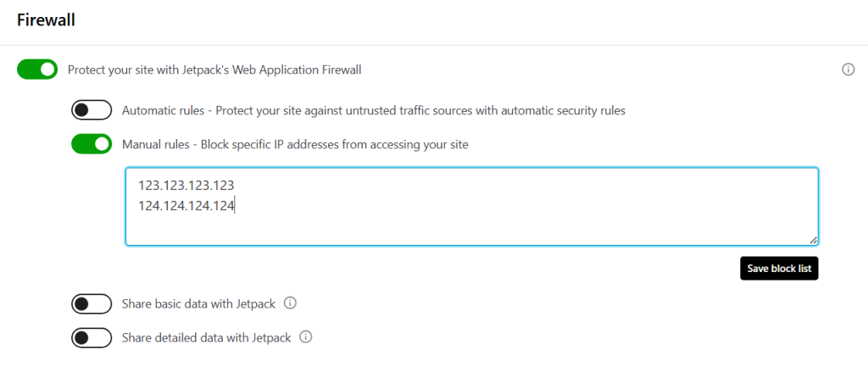868x367 pixels.
Task: Enable Share basic data with Jetpack
Action: tap(92, 304)
